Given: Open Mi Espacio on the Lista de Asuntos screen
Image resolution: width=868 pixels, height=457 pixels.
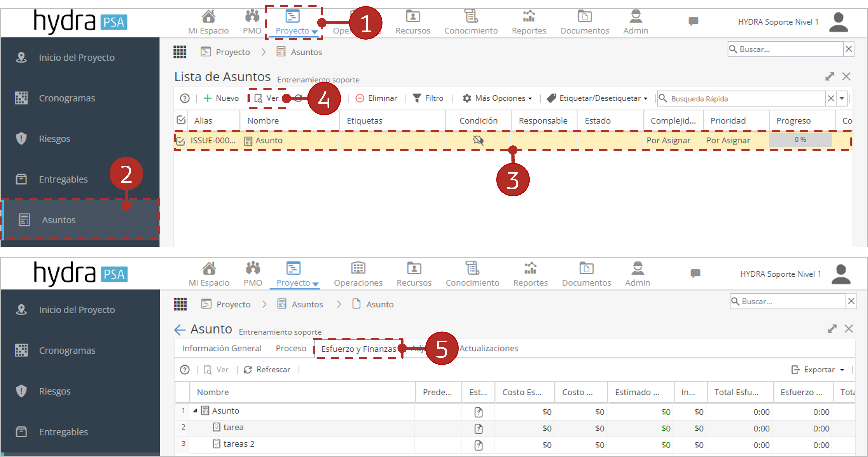Looking at the screenshot, I should [x=208, y=22].
